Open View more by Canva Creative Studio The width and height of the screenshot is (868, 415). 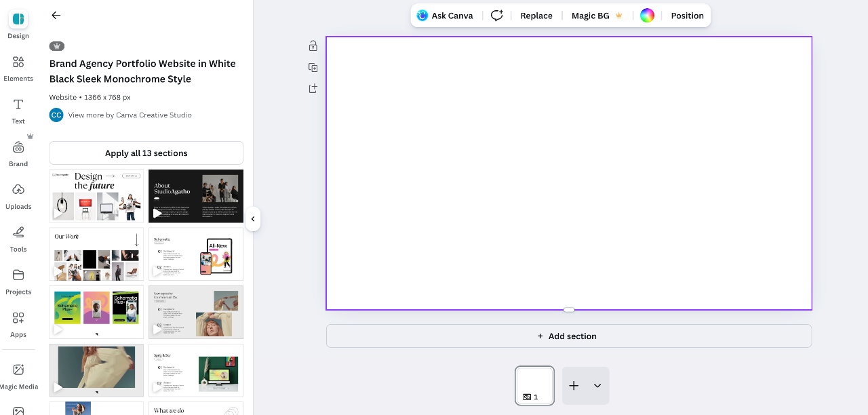(x=130, y=115)
